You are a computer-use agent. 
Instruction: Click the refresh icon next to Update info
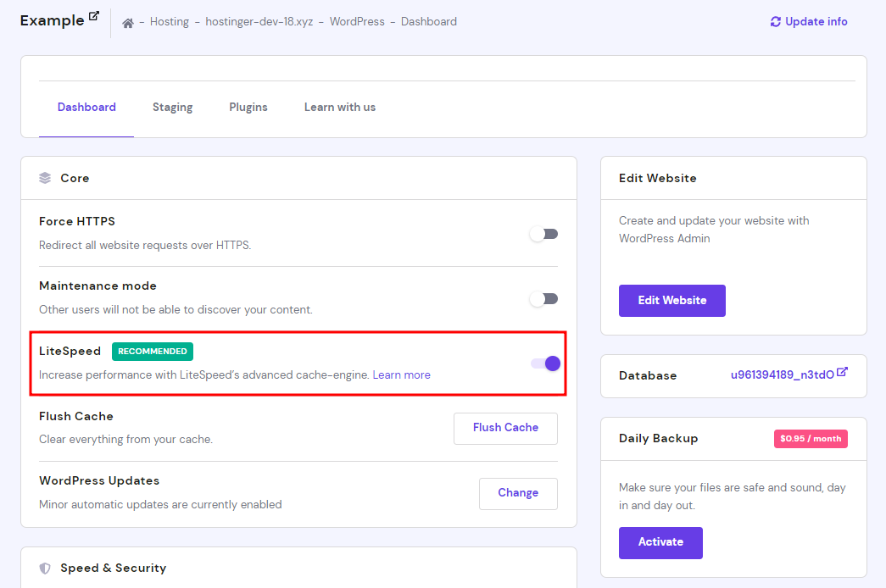point(775,22)
